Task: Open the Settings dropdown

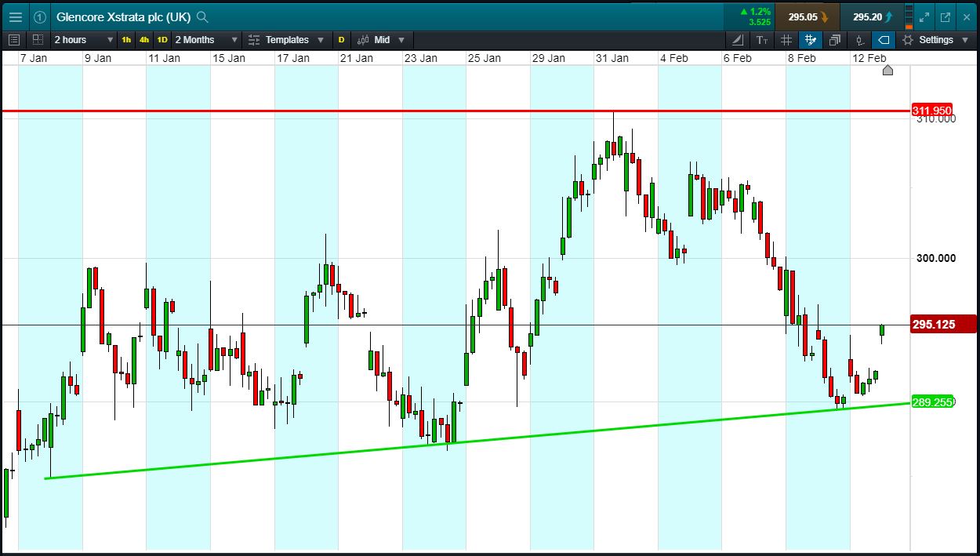Action: click(945, 39)
